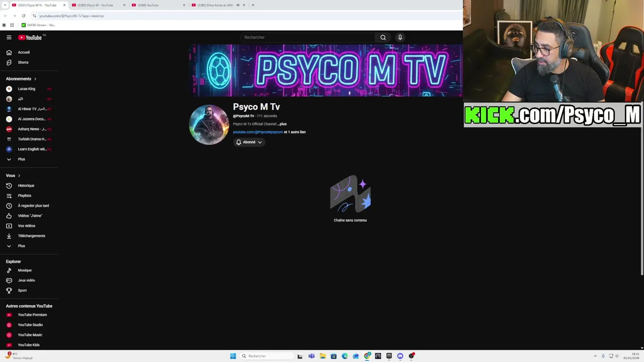
Task: Click the Psyco M Tv channel avatar
Action: tap(209, 125)
